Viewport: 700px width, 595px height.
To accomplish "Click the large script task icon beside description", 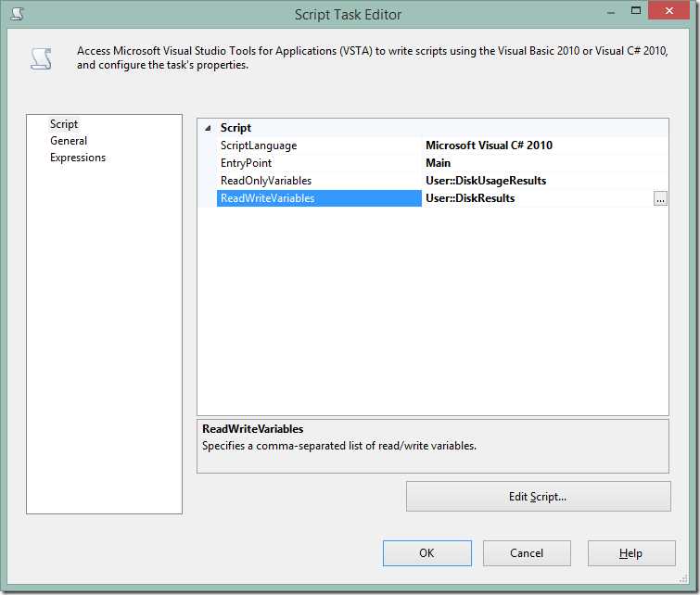I will tap(41, 59).
